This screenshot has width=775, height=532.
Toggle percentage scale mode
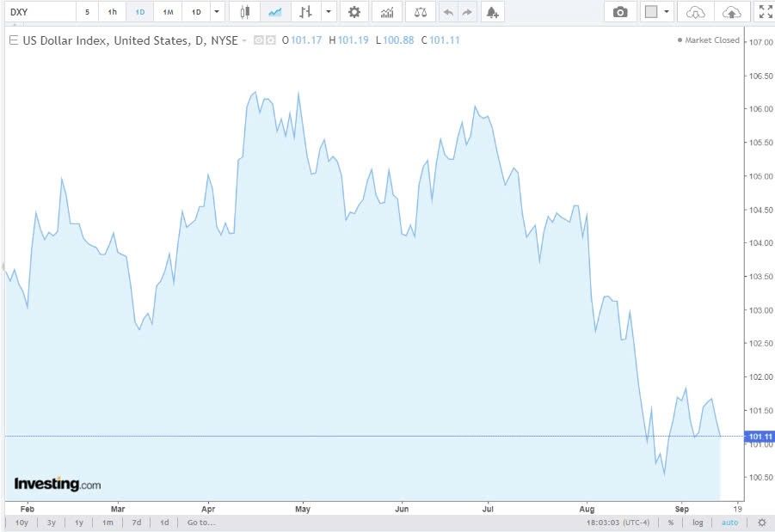click(x=670, y=523)
